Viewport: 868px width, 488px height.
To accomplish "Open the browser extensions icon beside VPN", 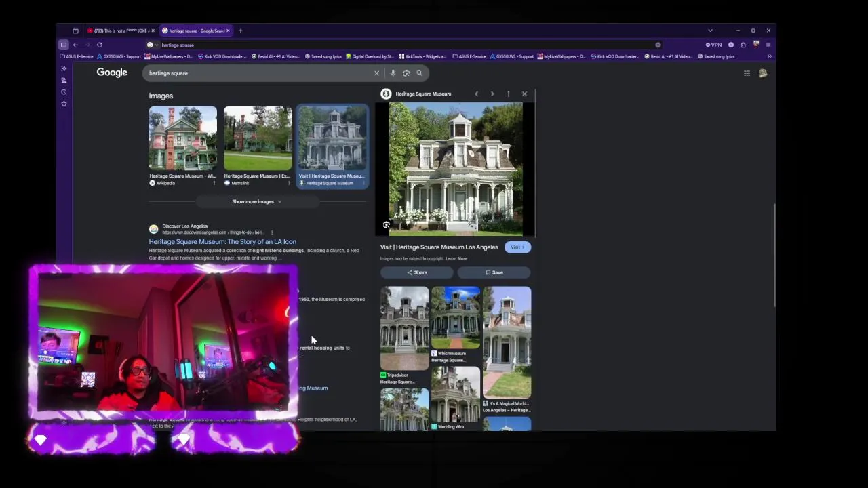I will (x=744, y=45).
